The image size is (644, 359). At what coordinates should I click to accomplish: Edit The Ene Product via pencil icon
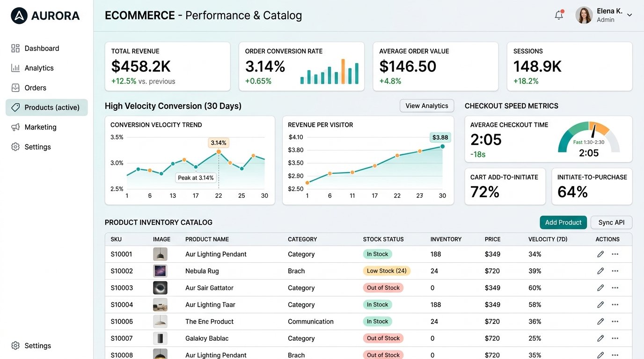tap(600, 322)
